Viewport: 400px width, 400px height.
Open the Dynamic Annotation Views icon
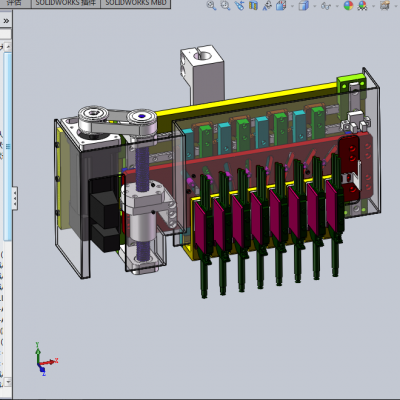(x=267, y=5)
